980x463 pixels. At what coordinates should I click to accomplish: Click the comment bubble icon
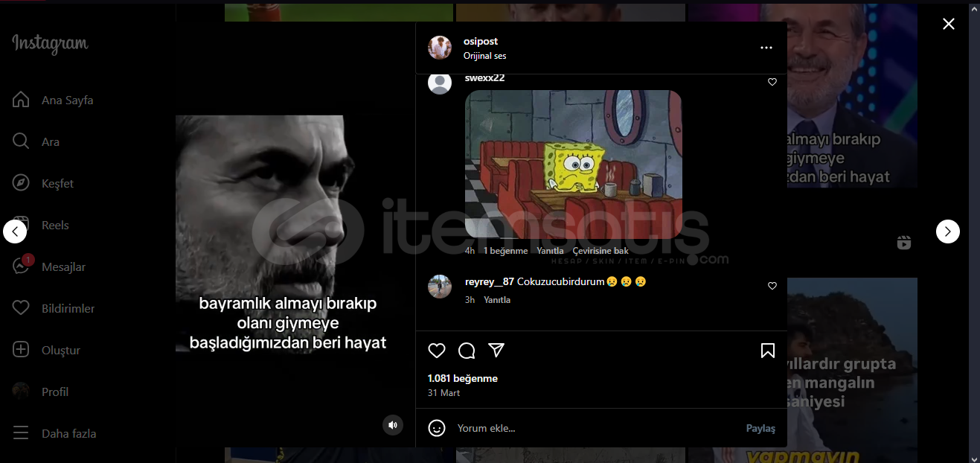point(467,351)
